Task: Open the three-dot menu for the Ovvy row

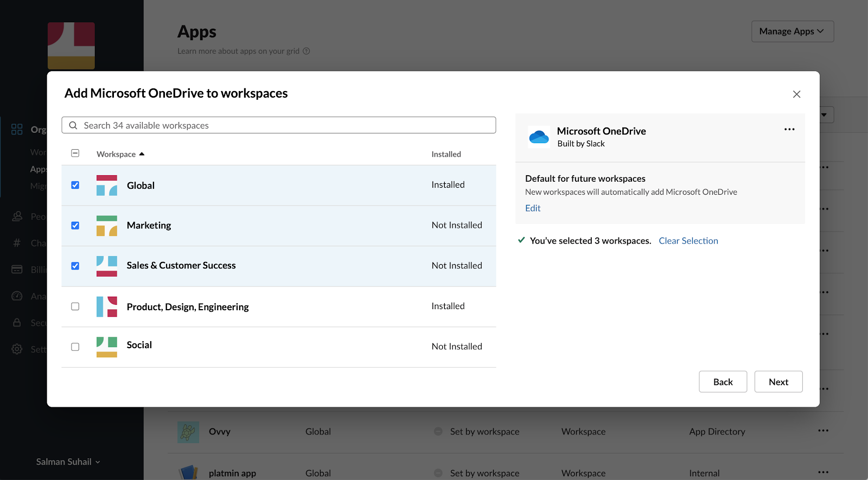Action: click(823, 431)
